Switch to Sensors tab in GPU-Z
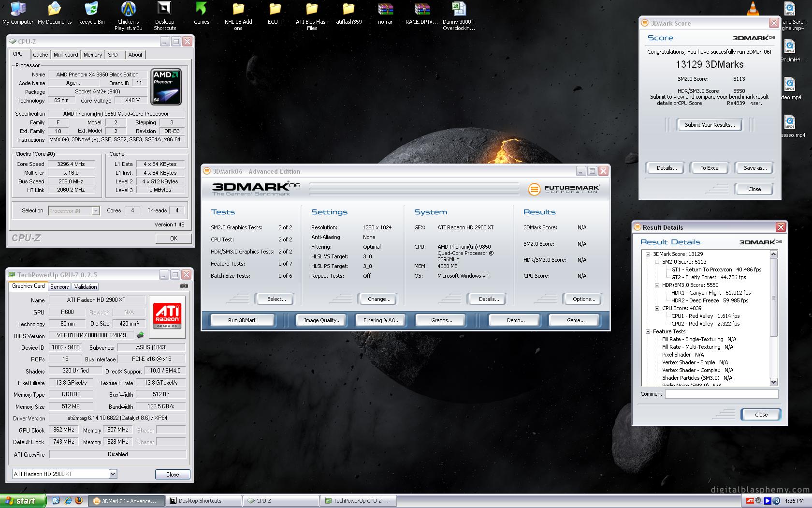The width and height of the screenshot is (812, 508). click(x=59, y=286)
